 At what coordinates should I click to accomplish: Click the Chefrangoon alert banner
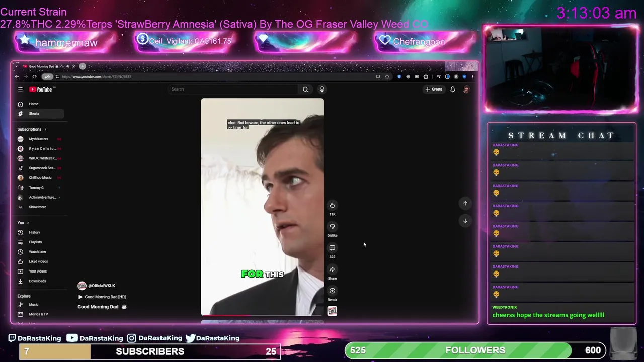[x=426, y=42]
